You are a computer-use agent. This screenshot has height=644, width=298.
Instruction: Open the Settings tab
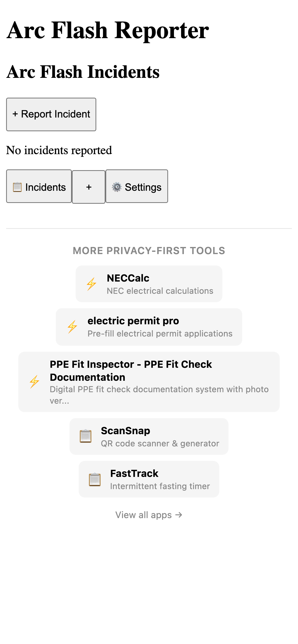137,186
